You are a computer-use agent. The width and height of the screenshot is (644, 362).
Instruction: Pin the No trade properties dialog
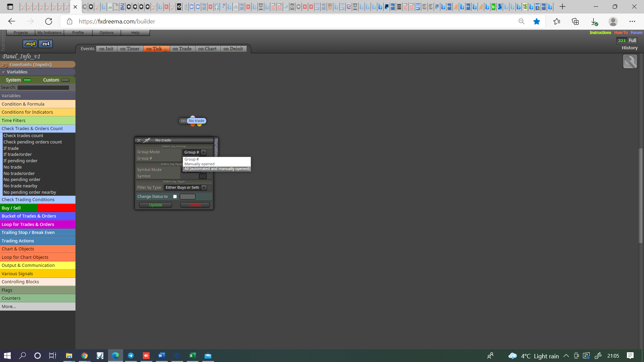click(x=147, y=140)
